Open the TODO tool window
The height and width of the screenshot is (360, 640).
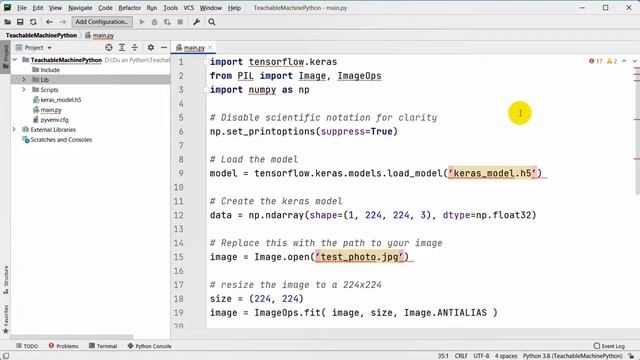(x=27, y=346)
